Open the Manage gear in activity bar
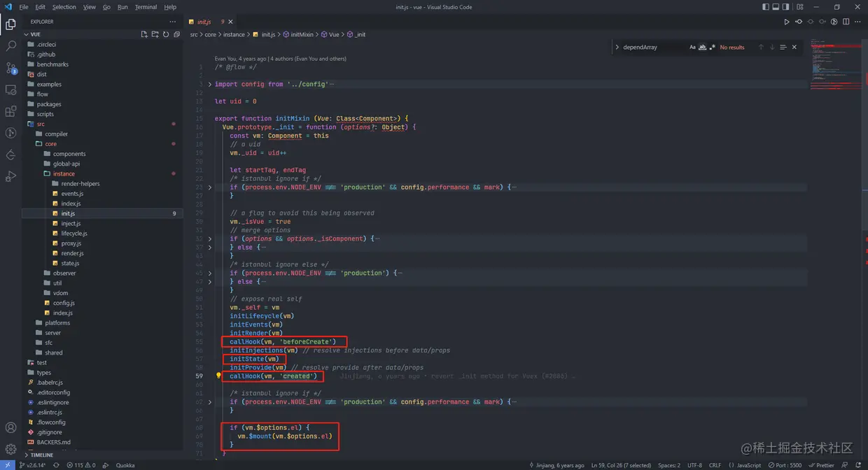 10,449
